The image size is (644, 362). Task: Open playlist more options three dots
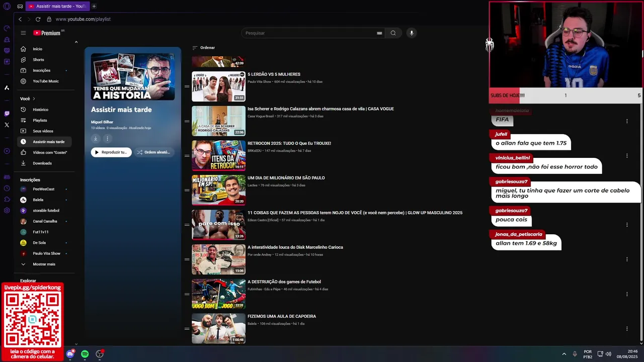[107, 138]
